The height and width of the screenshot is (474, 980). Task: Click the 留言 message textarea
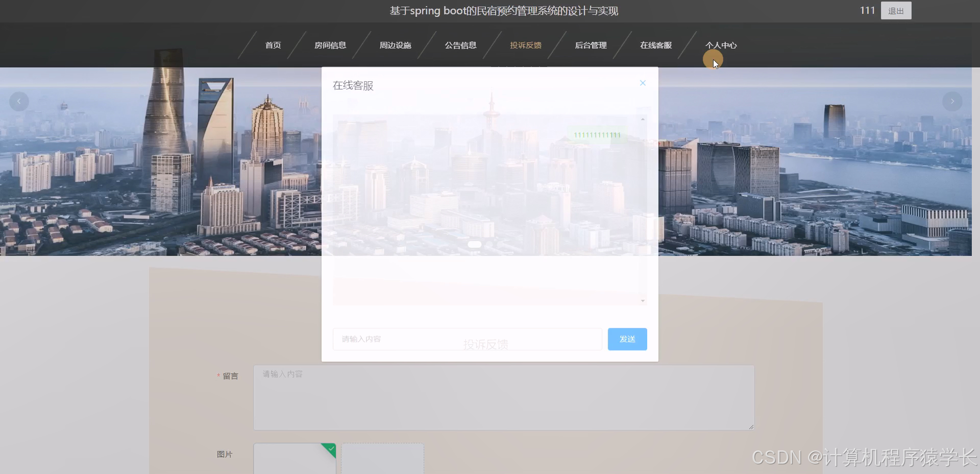coord(503,398)
